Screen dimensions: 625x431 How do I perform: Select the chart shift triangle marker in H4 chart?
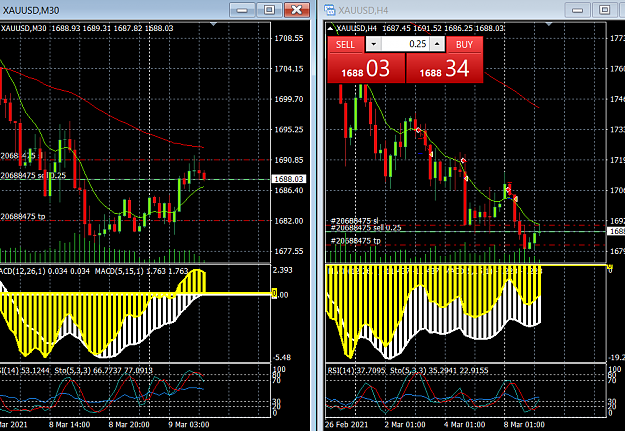click(549, 24)
